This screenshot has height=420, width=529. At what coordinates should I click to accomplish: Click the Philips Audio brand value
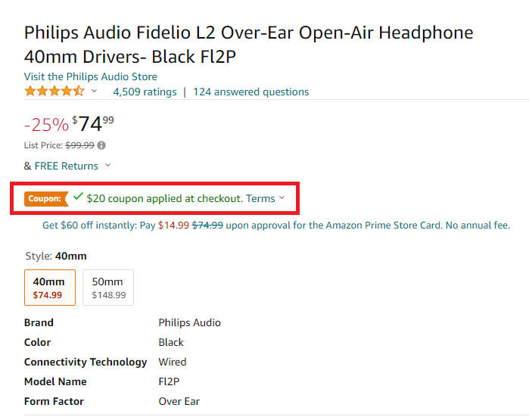click(190, 322)
